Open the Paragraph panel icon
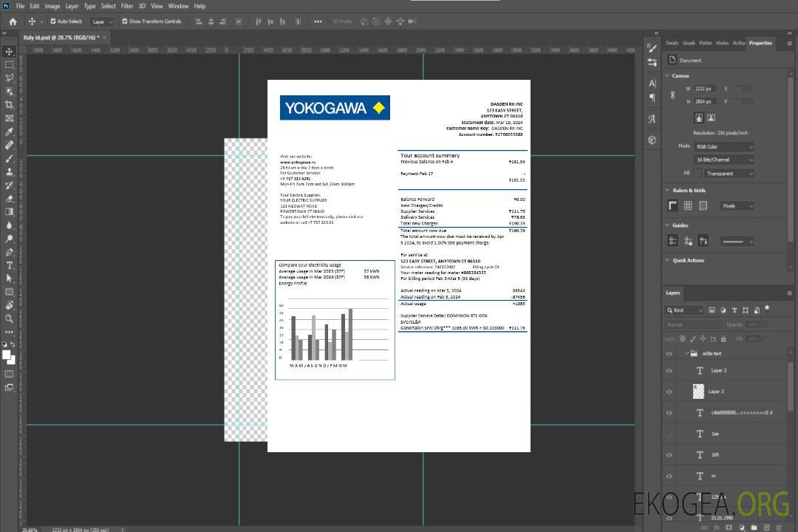The height and width of the screenshot is (532, 798). [652, 98]
